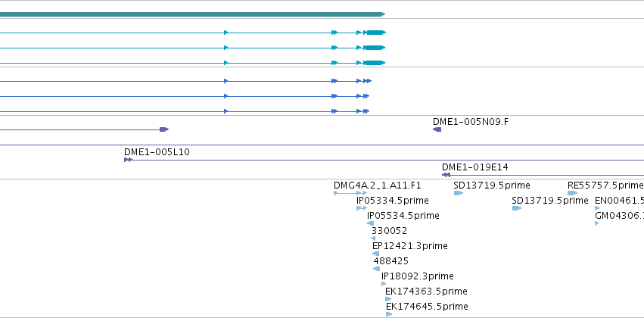Select the GM04306 EST glyph
The width and height of the screenshot is (644, 318).
coord(597,223)
